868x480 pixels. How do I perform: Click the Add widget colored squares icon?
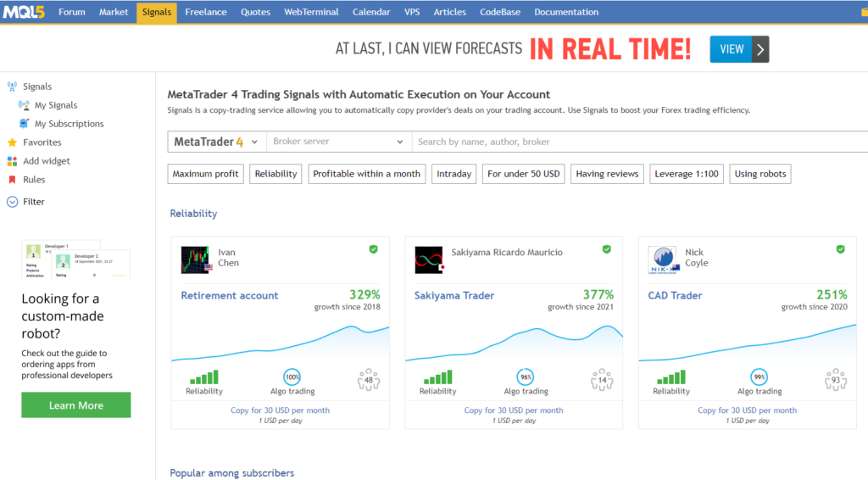tap(12, 161)
